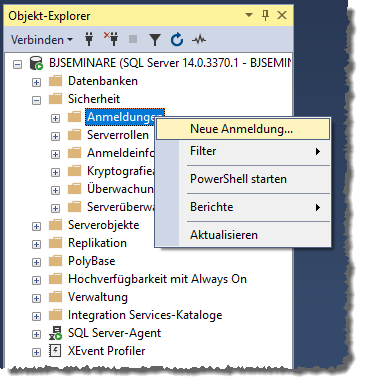
Task: Select SQL Server-Agent in the tree
Action: (114, 333)
